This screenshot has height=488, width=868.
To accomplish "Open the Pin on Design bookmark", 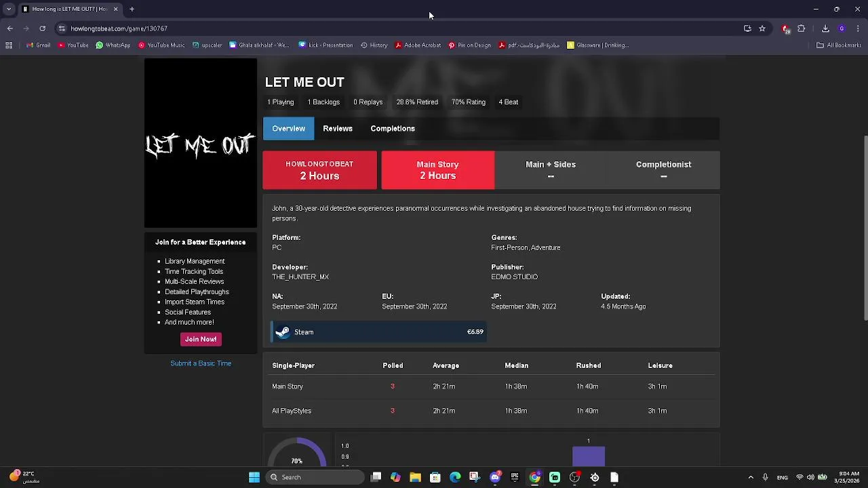I will pos(469,45).
